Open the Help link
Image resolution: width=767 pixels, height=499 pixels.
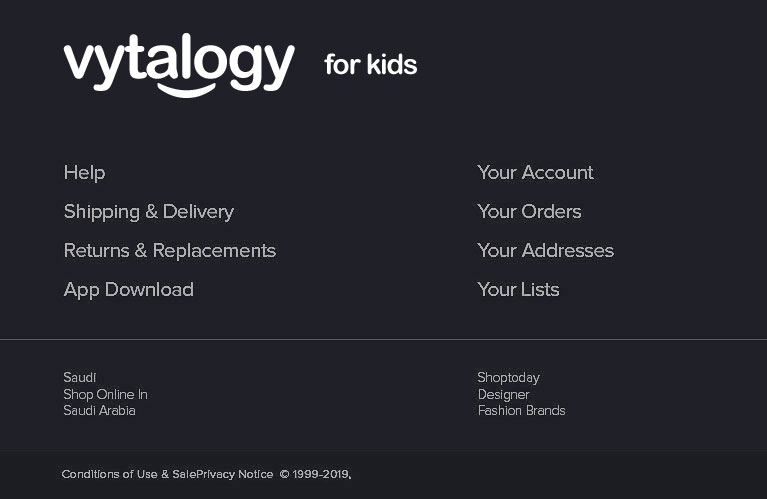tap(84, 173)
